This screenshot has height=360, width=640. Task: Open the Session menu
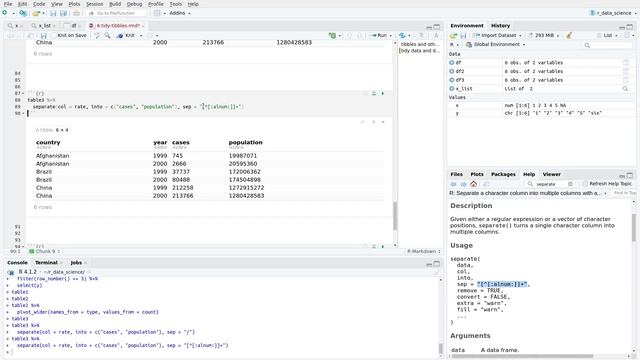click(x=94, y=4)
